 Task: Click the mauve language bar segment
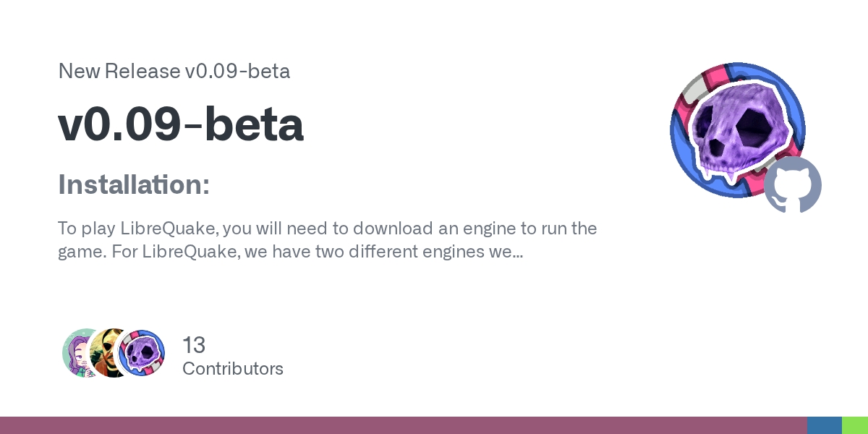pyautogui.click(x=403, y=425)
